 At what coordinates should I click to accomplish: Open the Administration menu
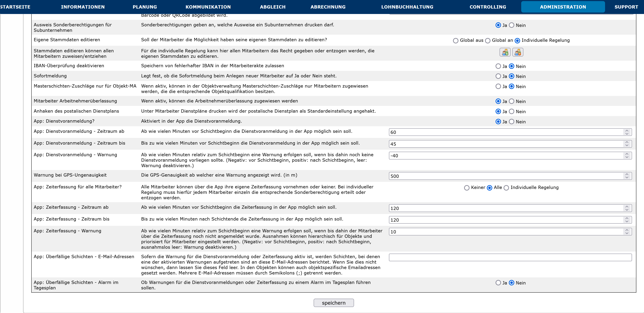coord(563,7)
